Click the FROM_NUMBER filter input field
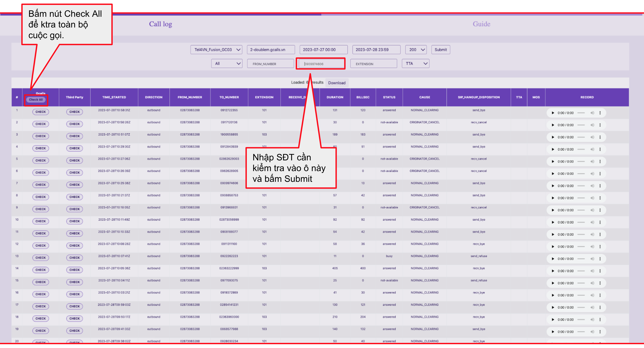 pos(270,64)
